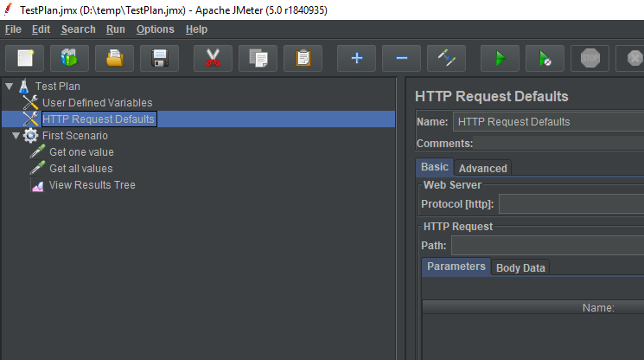
Task: Click the Path input field
Action: click(547, 246)
